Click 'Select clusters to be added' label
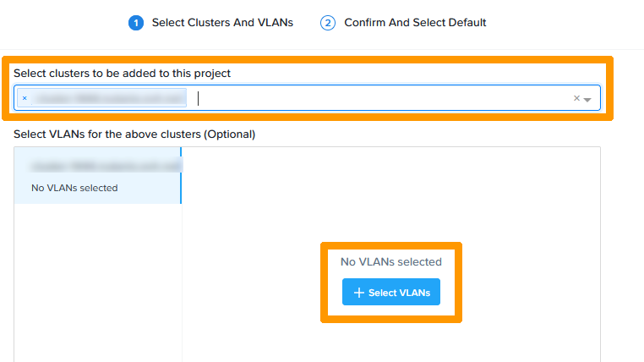Image resolution: width=644 pixels, height=362 pixels. coord(122,74)
